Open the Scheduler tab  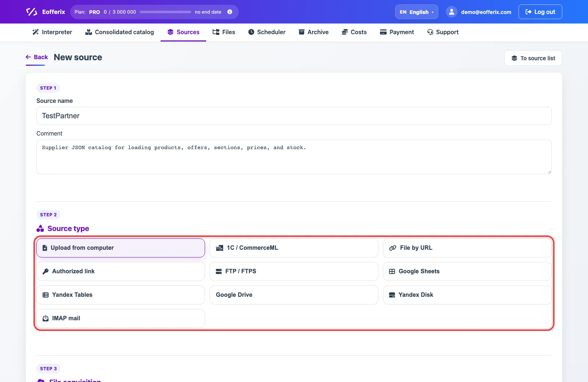267,32
